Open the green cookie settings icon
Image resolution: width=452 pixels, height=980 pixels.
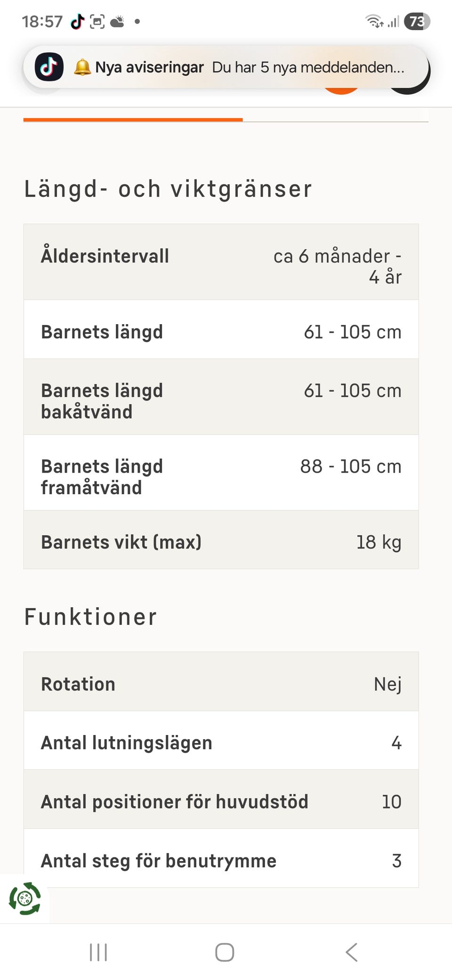tap(25, 898)
